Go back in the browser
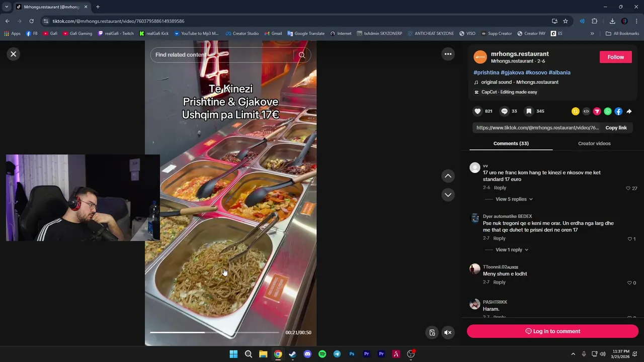Image resolution: width=644 pixels, height=362 pixels. click(x=7, y=21)
